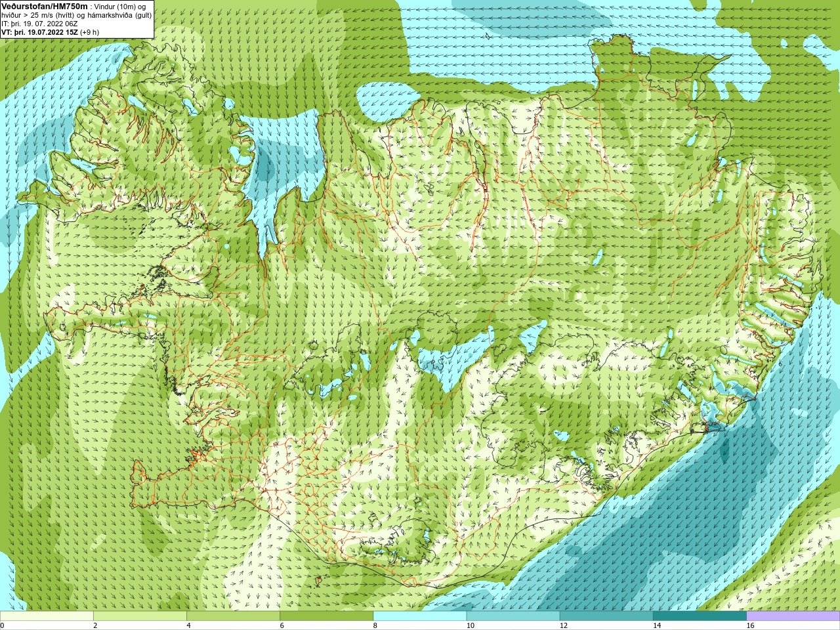Image resolution: width=840 pixels, height=630 pixels.
Task: Click the 'IT: þri. 19. 07. 2022 06Z' line
Action: (39, 24)
